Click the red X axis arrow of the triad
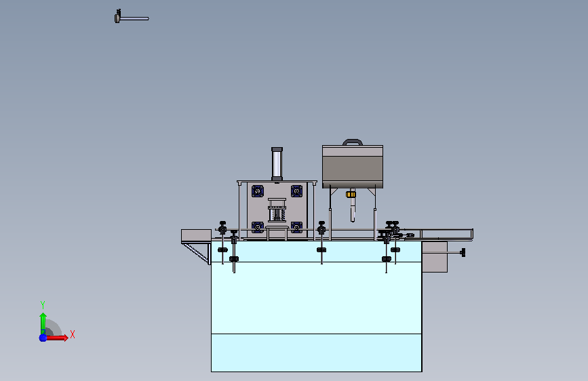The height and width of the screenshot is (381, 588). click(57, 338)
